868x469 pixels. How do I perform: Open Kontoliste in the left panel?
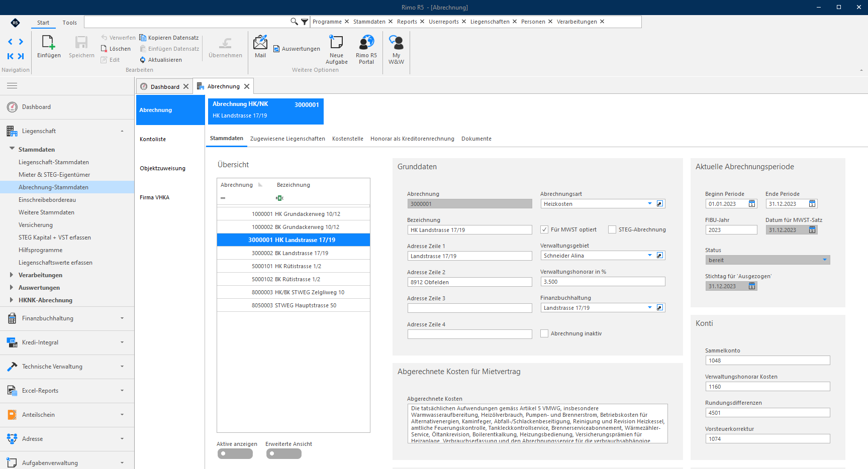point(153,139)
